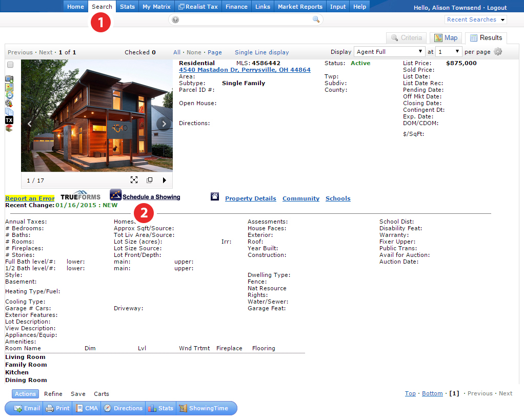Open the alarm clock history icon

tap(9, 95)
